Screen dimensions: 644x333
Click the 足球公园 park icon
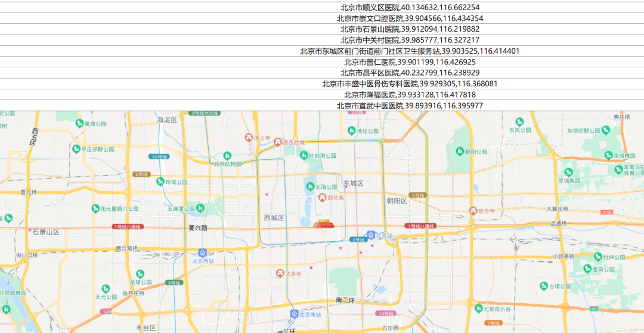(x=140, y=273)
